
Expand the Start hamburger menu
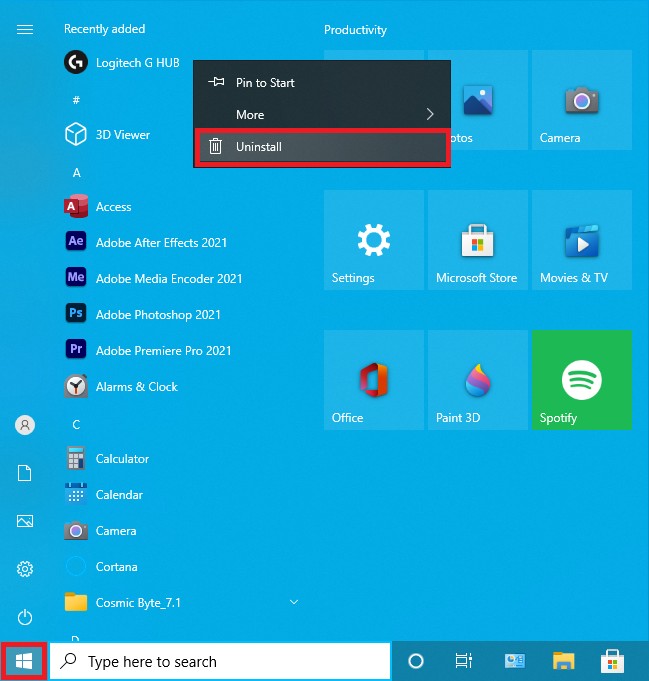(25, 29)
